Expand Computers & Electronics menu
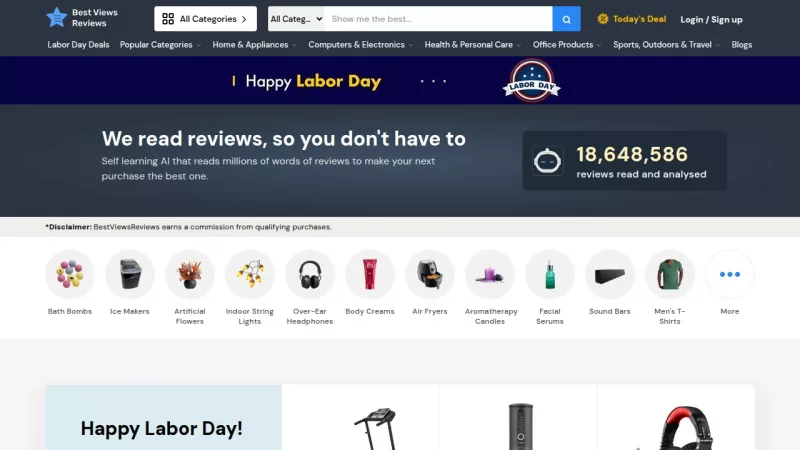800x450 pixels. (x=361, y=45)
